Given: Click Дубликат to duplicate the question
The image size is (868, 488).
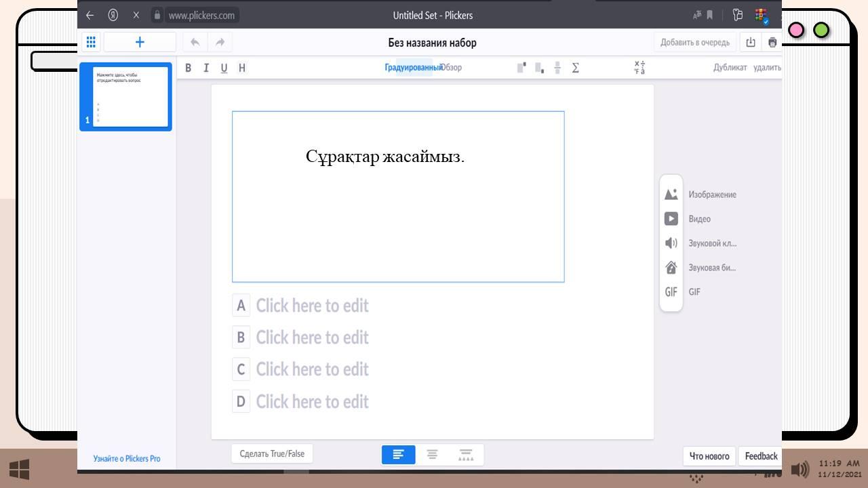Looking at the screenshot, I should [x=730, y=68].
